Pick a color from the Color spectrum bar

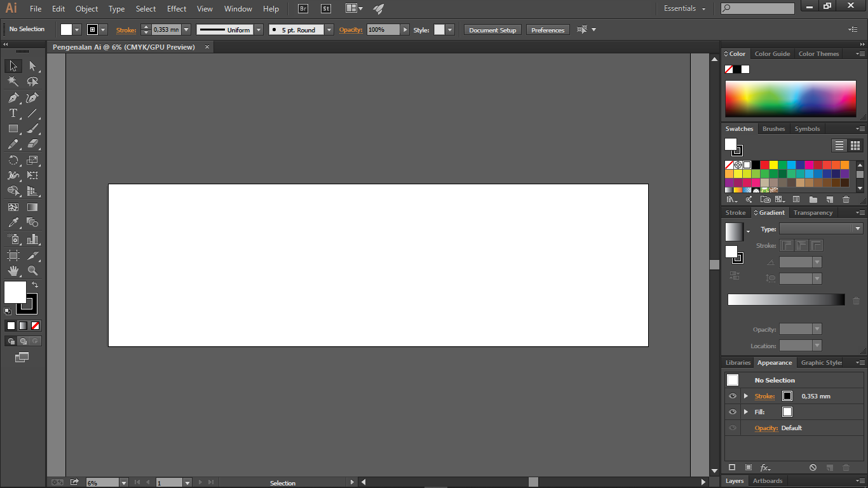[x=790, y=99]
